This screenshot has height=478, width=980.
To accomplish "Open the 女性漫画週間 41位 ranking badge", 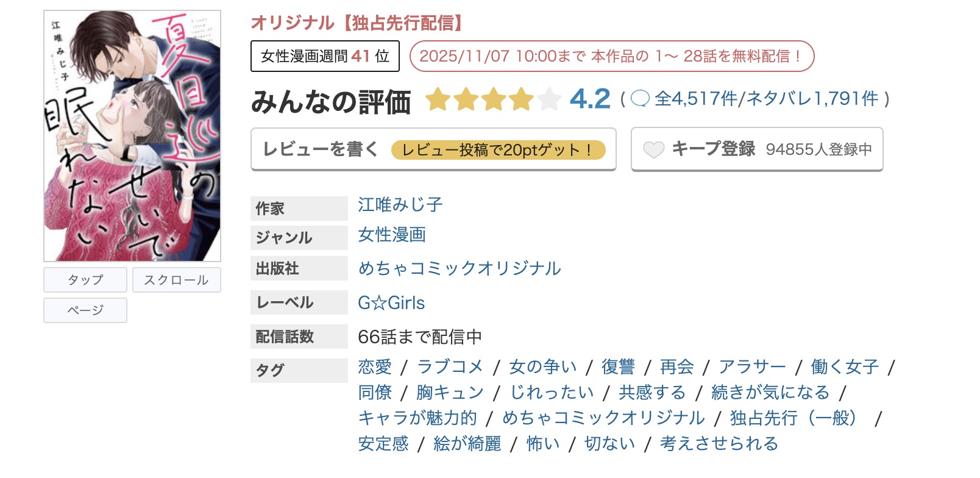I will click(325, 56).
